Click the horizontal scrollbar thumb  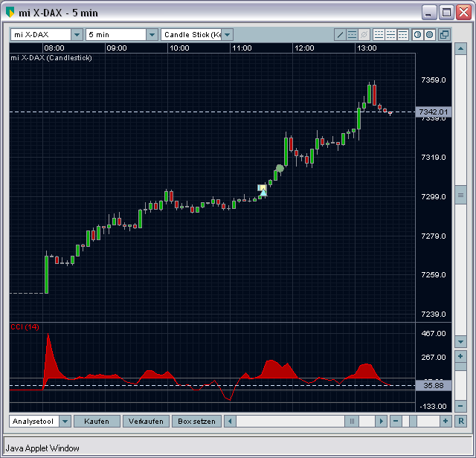click(352, 422)
